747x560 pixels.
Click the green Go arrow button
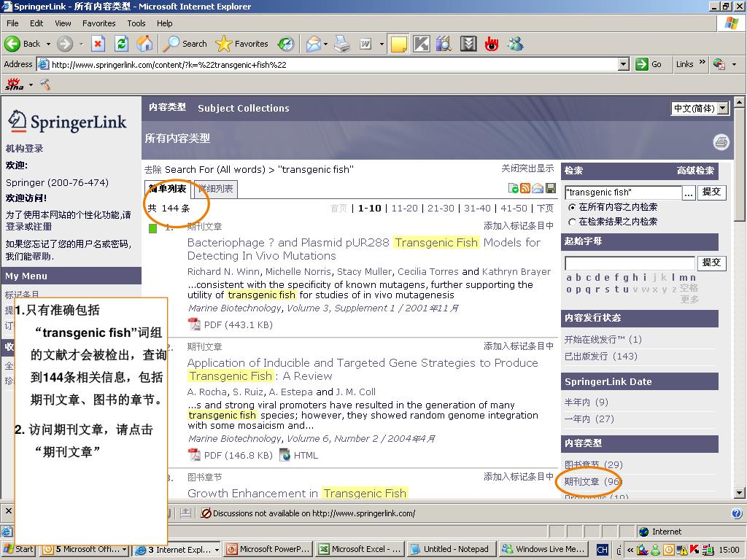[x=642, y=64]
